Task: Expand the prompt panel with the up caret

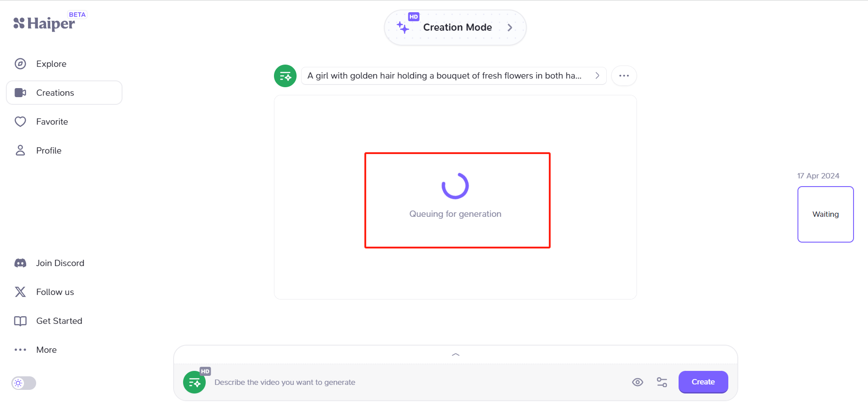Action: 455,355
